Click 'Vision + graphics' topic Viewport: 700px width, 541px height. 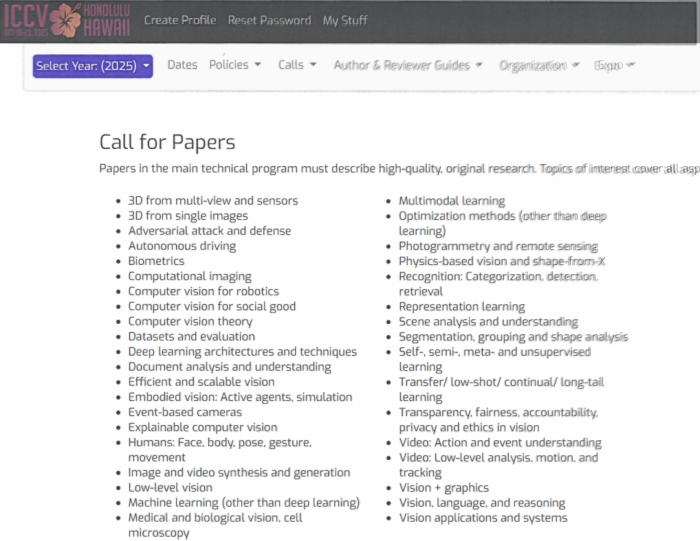(444, 487)
